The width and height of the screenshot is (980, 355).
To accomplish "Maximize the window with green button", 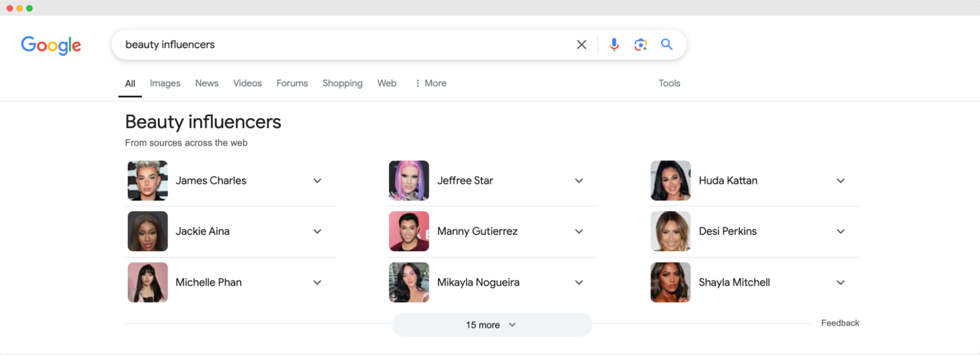I will (x=29, y=8).
